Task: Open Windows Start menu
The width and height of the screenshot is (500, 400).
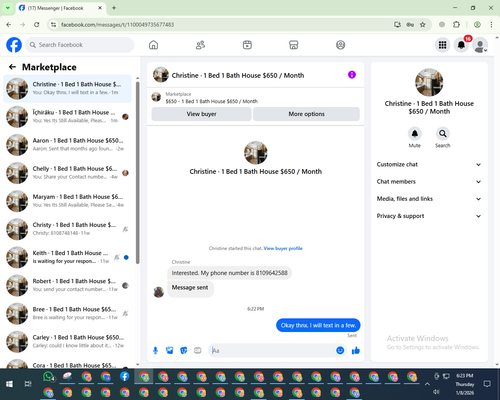Action: 9,384
